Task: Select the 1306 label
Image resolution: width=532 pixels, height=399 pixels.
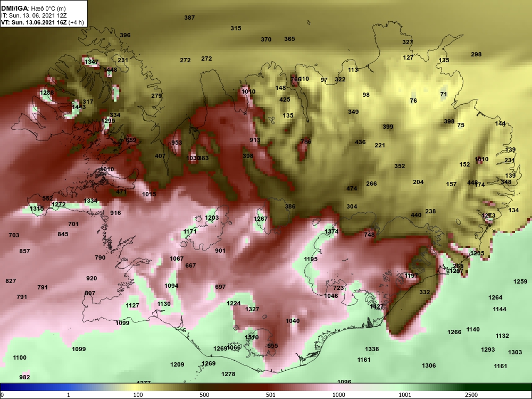Action: pyautogui.click(x=429, y=366)
